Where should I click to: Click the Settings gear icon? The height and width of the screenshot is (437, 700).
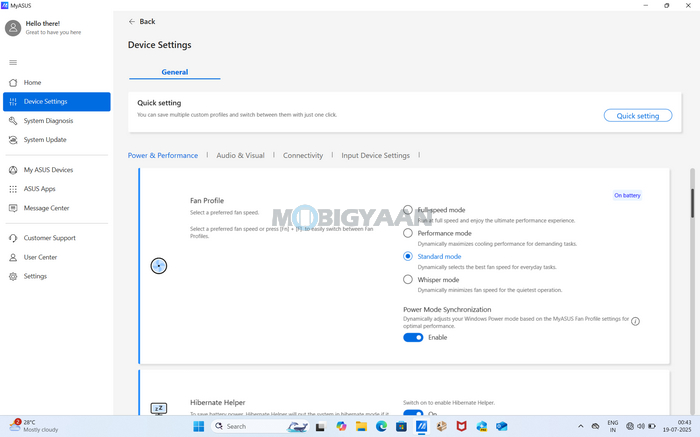click(13, 276)
